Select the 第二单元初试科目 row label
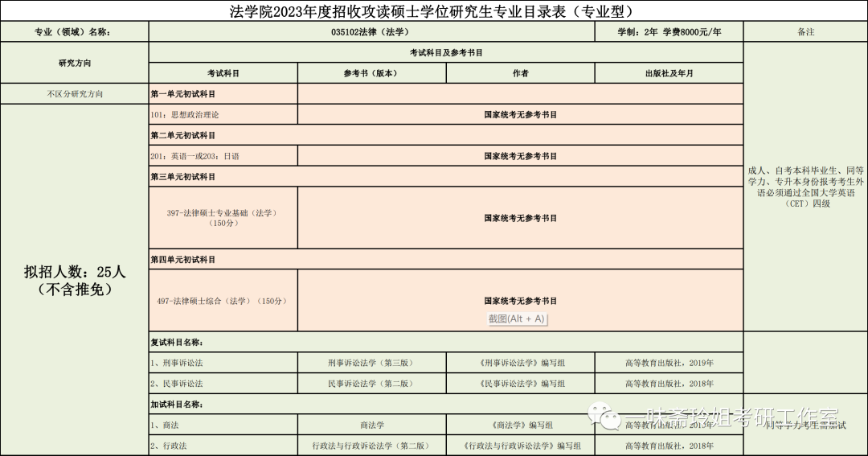Screen dimensions: 868x456 [x=183, y=135]
